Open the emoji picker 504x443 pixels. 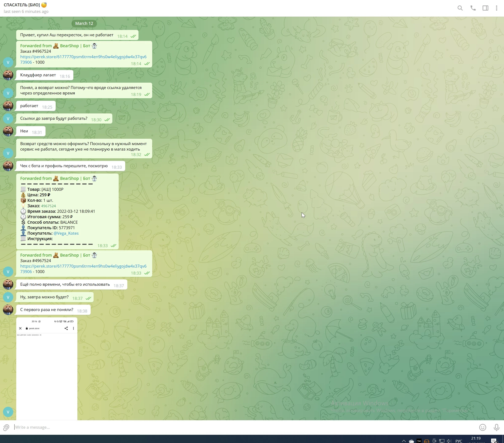tap(482, 427)
